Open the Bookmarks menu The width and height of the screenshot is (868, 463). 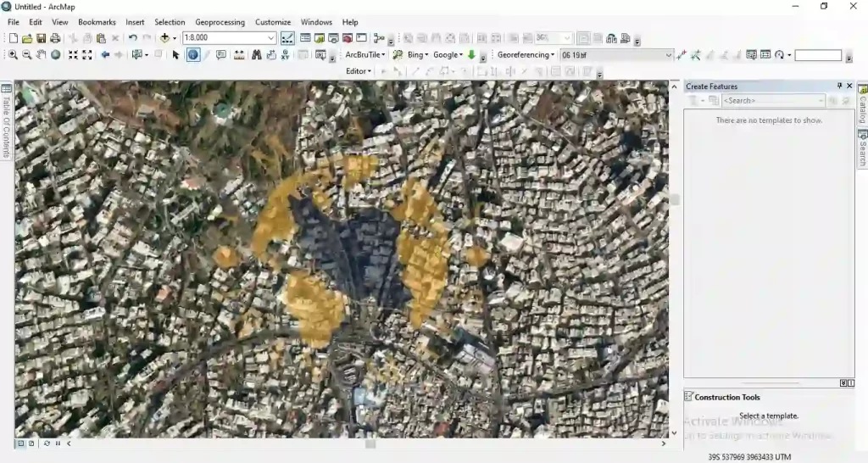coord(97,22)
